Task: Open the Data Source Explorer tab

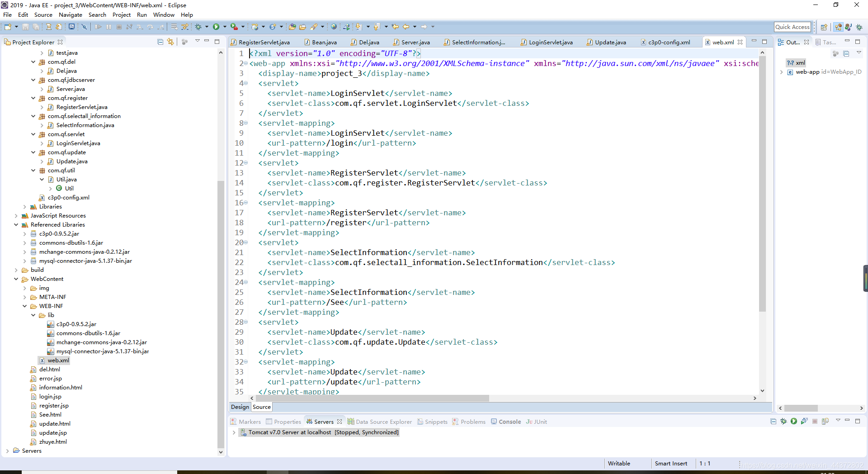Action: (380, 422)
